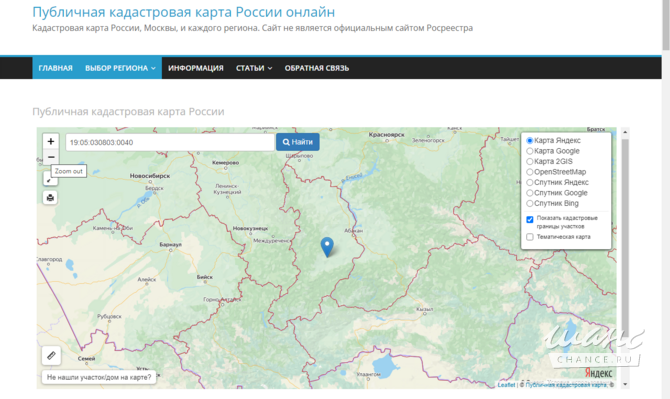Screen dimensions: 670x399
Task: Click the blue location marker on the map
Action: 327,247
